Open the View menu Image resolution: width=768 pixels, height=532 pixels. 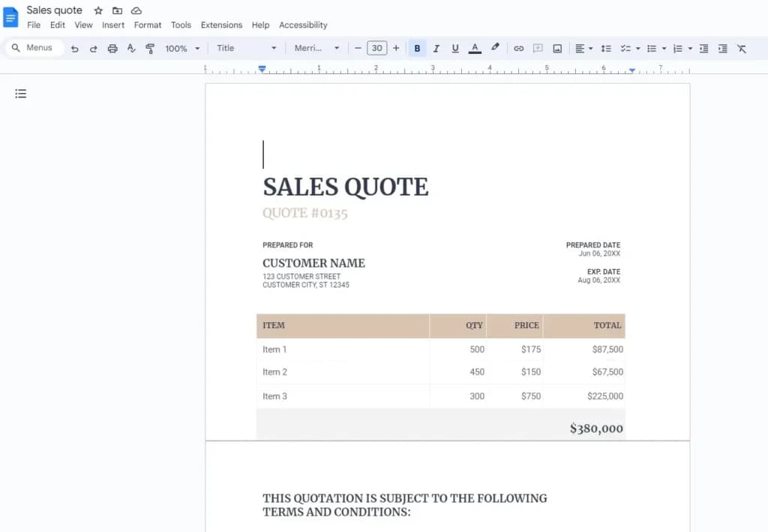(x=83, y=25)
